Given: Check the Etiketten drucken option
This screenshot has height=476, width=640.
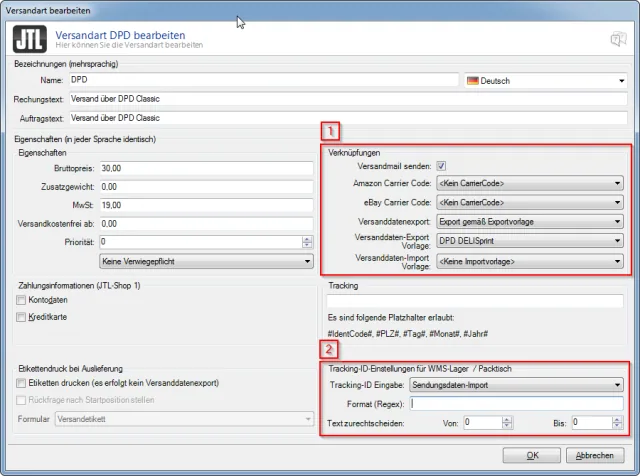Looking at the screenshot, I should coord(21,383).
